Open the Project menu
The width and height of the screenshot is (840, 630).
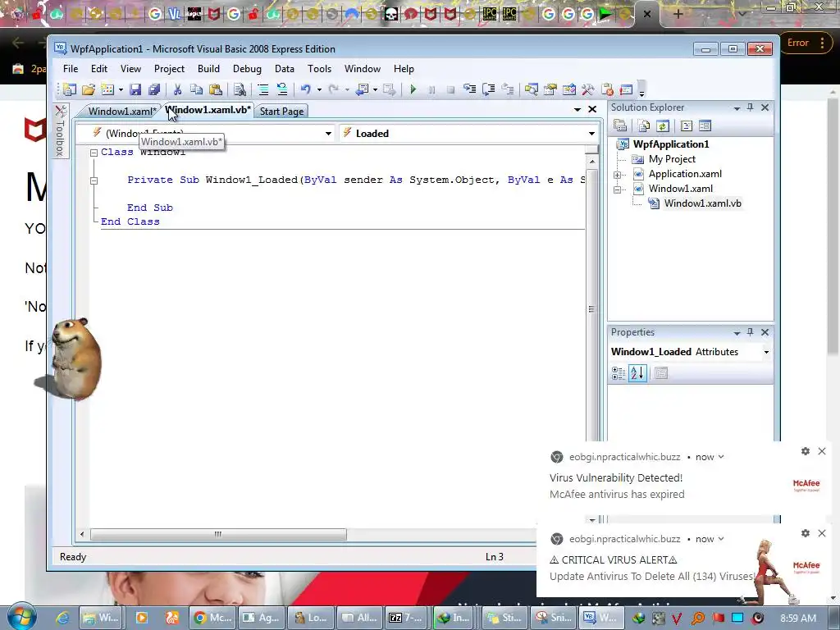coord(169,69)
